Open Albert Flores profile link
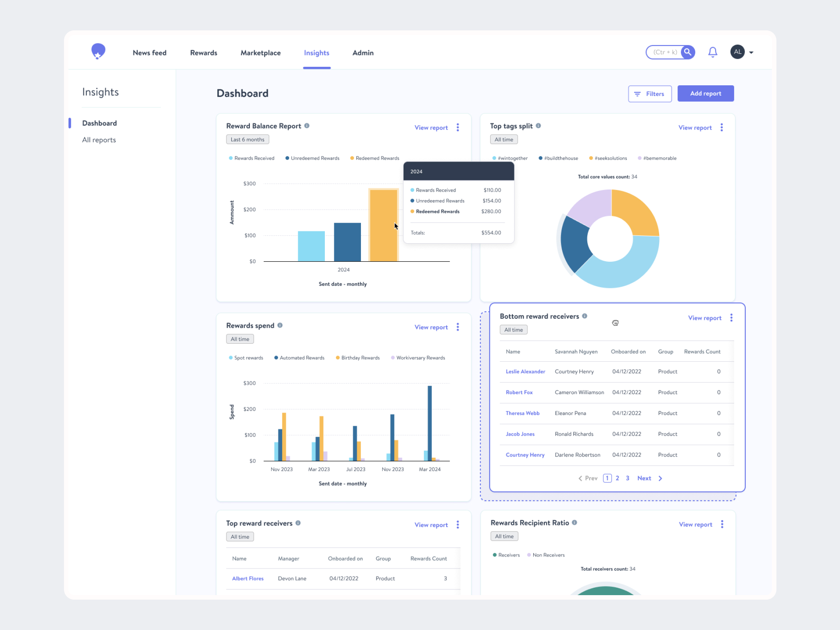The width and height of the screenshot is (840, 630). point(248,579)
